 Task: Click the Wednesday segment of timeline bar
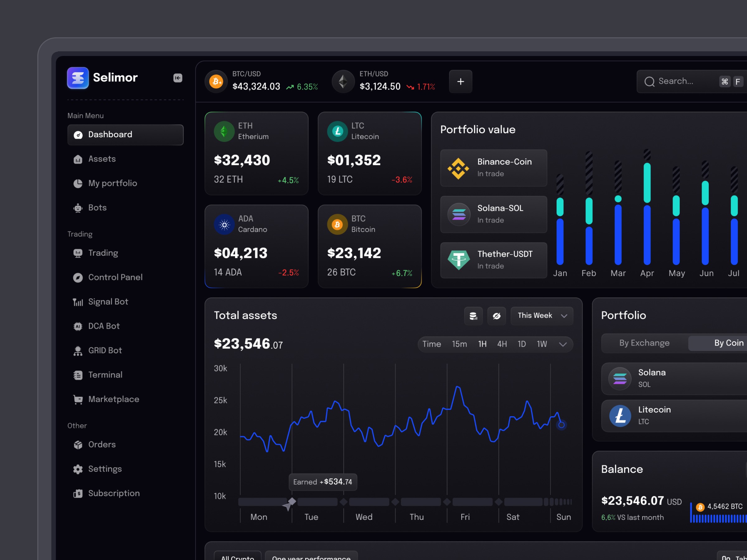click(x=369, y=502)
